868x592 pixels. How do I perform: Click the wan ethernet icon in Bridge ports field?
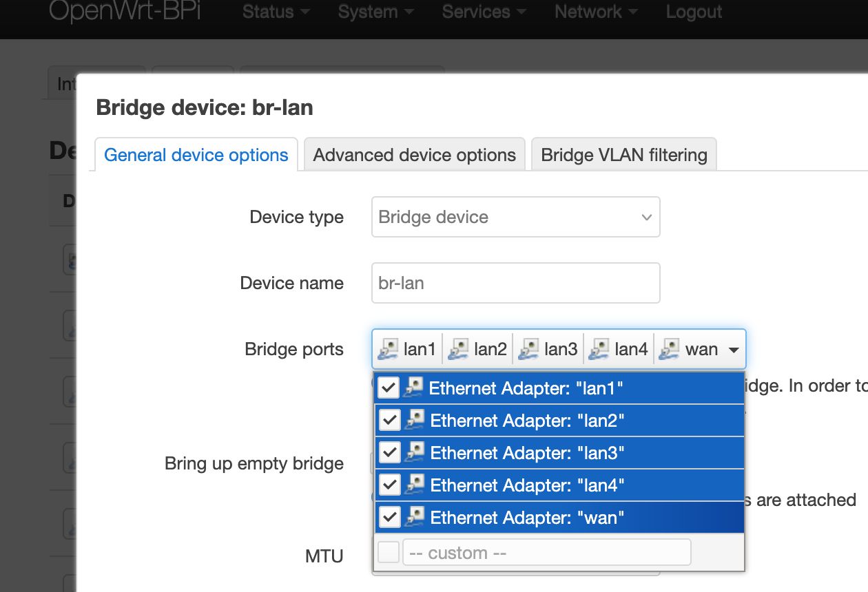[670, 350]
